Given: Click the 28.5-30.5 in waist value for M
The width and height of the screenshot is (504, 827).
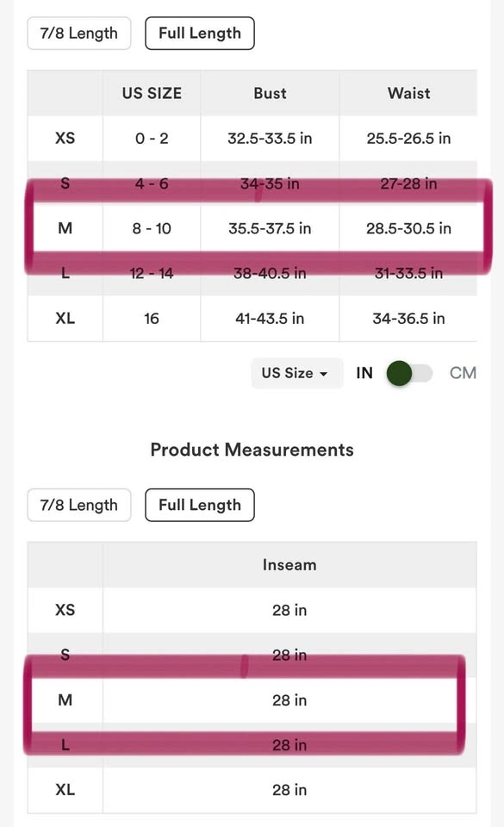Looking at the screenshot, I should (x=408, y=228).
